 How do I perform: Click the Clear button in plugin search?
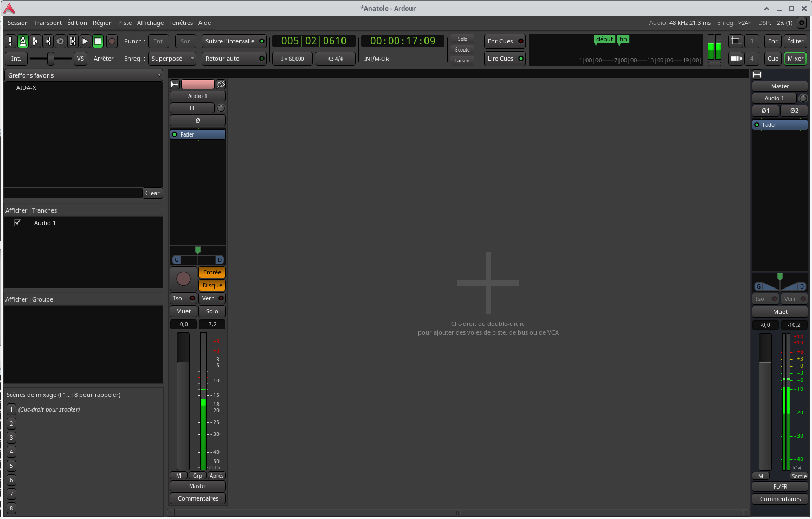point(152,193)
